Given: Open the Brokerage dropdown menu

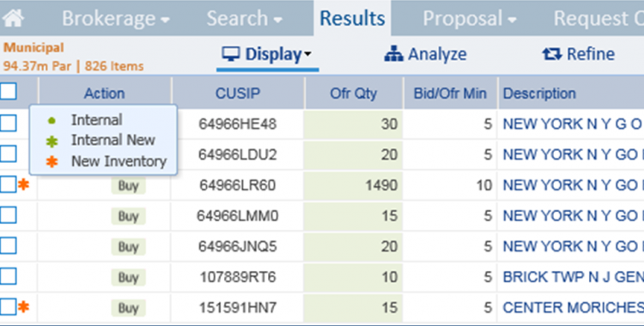Looking at the screenshot, I should (116, 19).
